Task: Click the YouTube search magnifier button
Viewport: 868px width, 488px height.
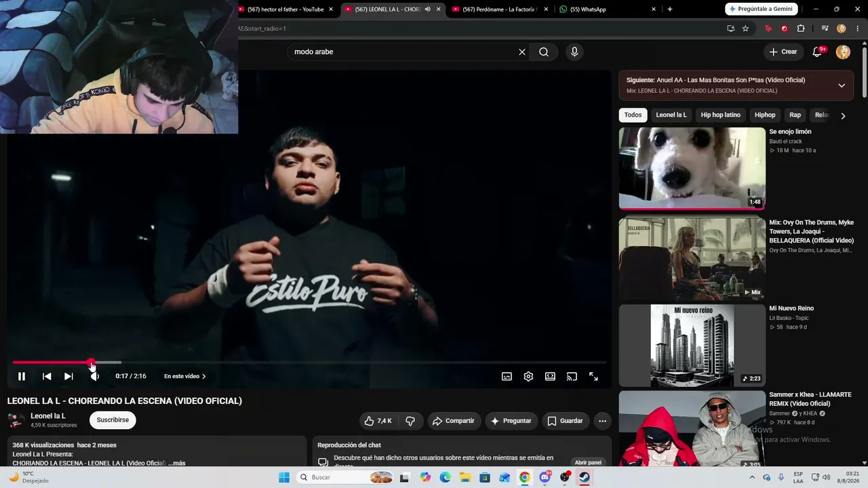Action: 544,52
